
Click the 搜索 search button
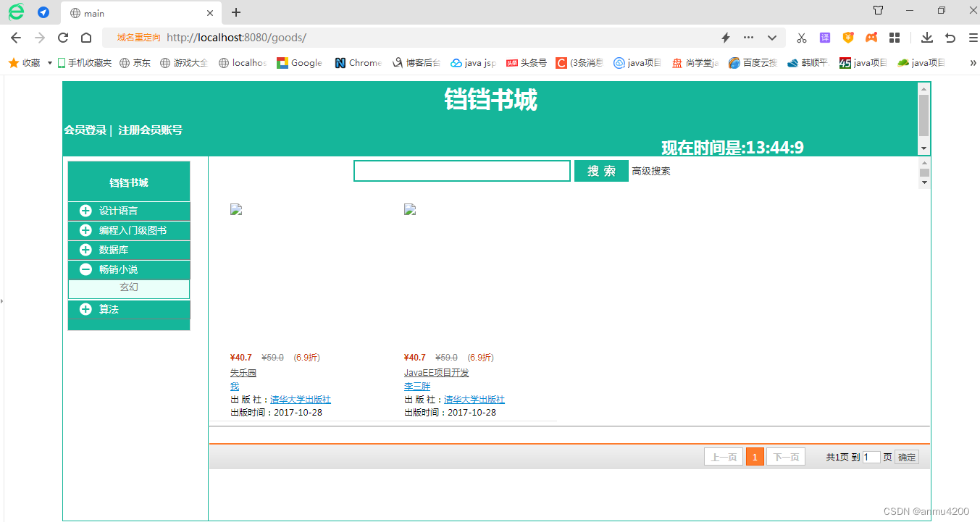601,170
